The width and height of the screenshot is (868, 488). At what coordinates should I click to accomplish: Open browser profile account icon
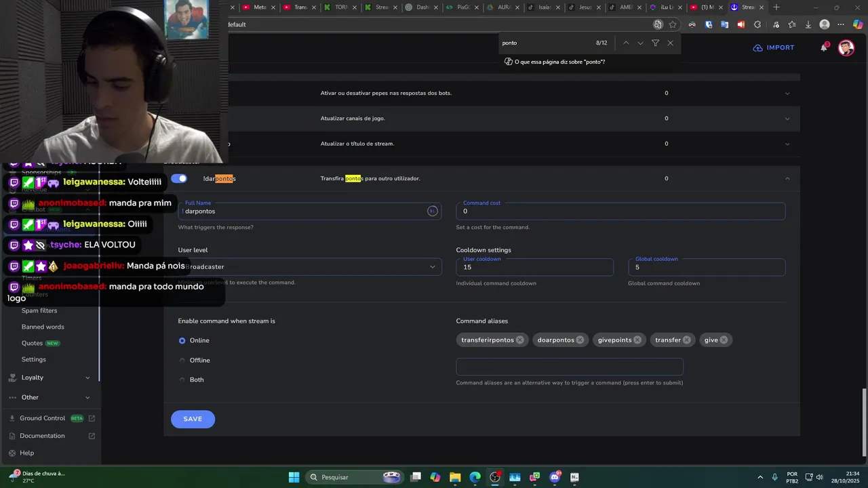(x=825, y=24)
